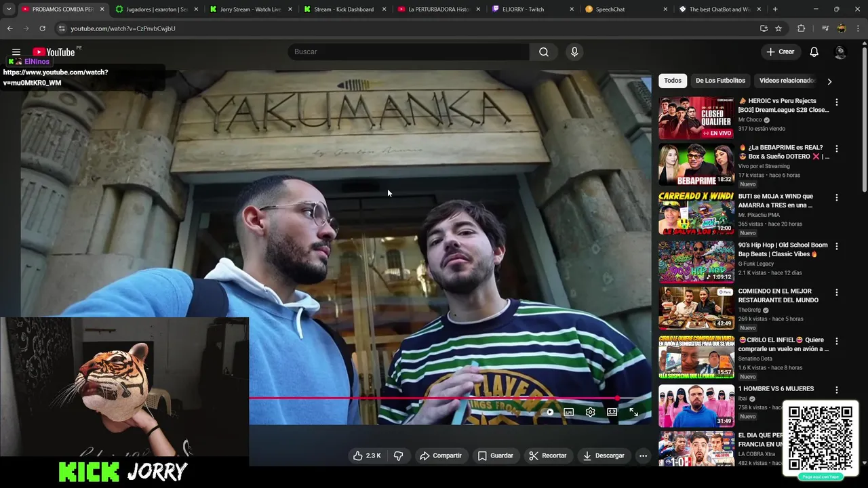This screenshot has height=488, width=868.
Task: Click Descargar download button
Action: (x=604, y=455)
